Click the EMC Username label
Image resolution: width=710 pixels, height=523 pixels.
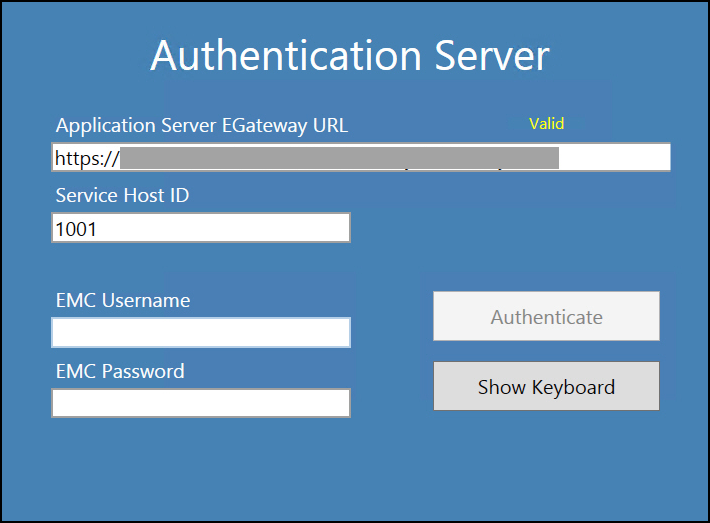(x=123, y=301)
